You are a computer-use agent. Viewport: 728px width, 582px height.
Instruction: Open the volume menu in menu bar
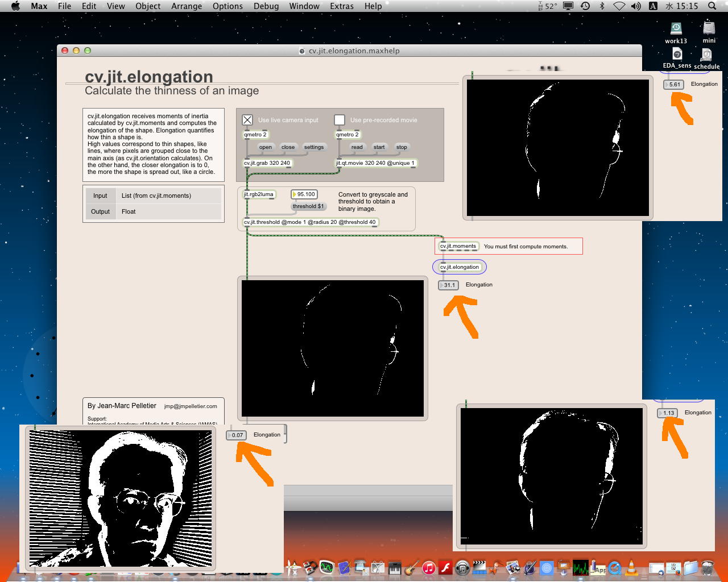tap(636, 6)
